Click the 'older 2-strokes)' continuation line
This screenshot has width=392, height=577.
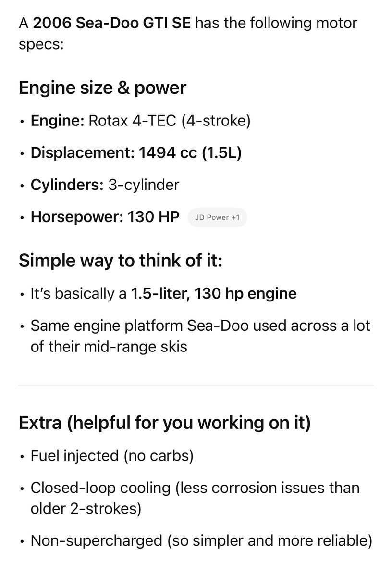click(86, 508)
